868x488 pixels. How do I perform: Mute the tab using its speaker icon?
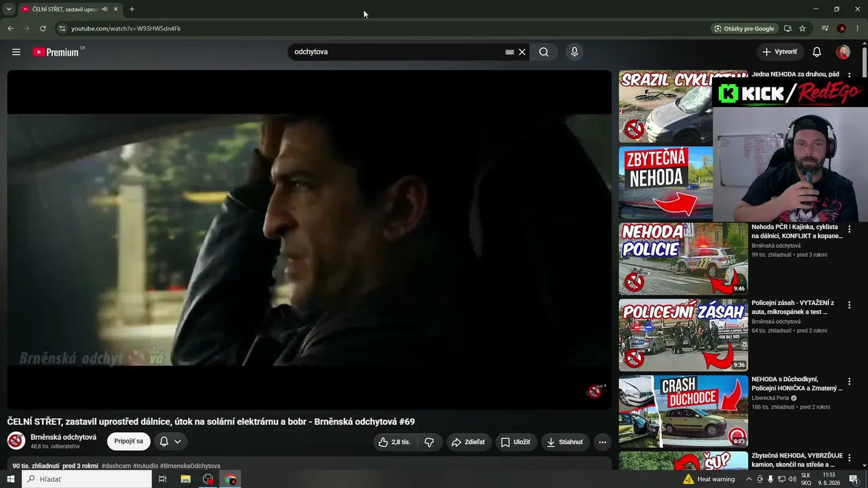104,9
